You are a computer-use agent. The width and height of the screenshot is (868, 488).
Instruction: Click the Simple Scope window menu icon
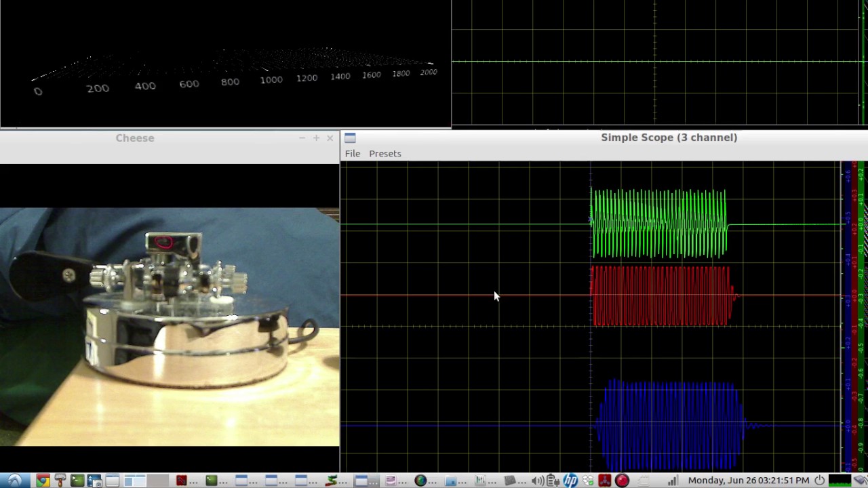(350, 138)
